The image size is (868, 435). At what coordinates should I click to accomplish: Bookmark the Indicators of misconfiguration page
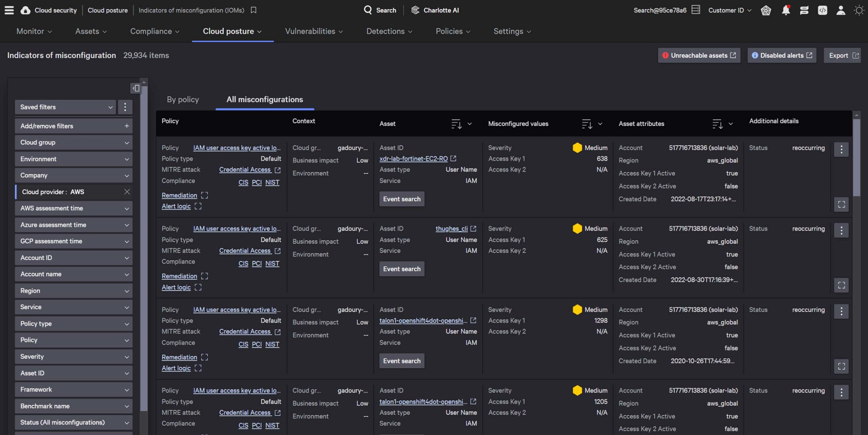click(253, 10)
